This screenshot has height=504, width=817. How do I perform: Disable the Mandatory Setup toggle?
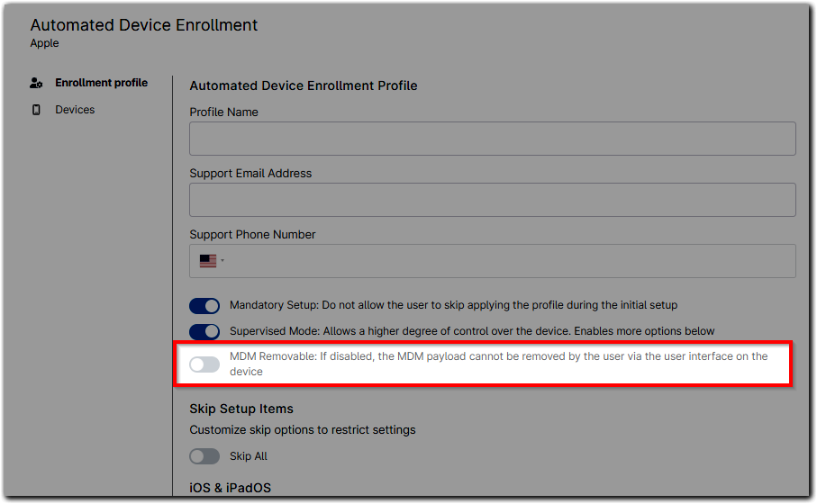(x=204, y=306)
